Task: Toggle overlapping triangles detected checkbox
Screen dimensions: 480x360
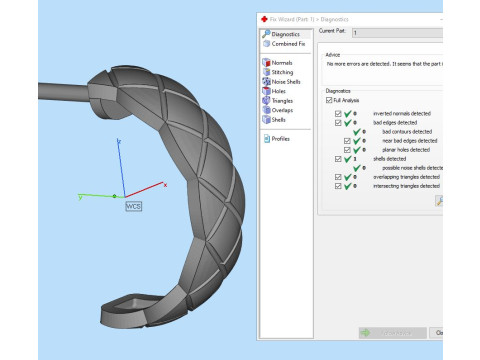Action: pos(338,177)
